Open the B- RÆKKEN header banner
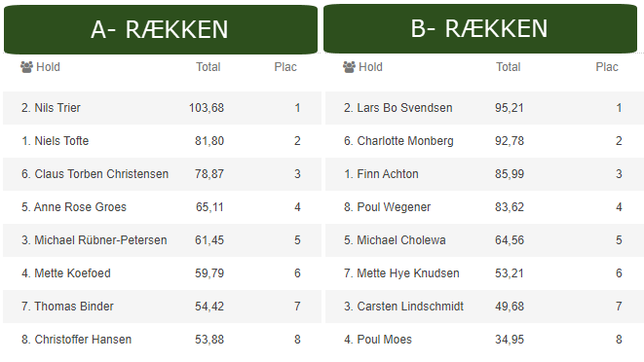Image resolution: width=644 pixels, height=362 pixels. (480, 29)
